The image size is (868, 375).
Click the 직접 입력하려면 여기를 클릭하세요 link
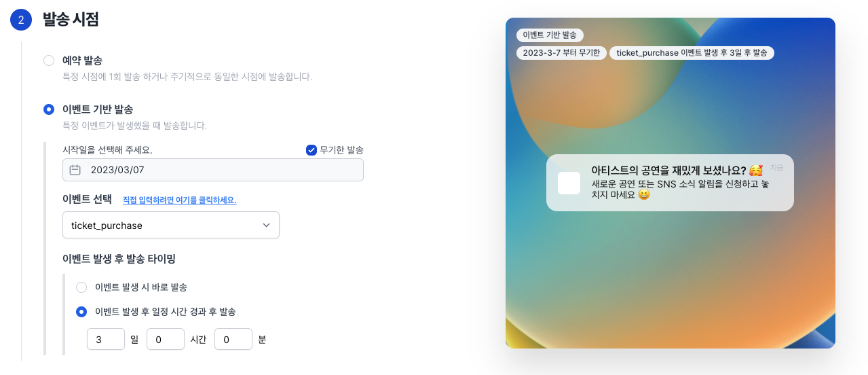[x=179, y=200]
